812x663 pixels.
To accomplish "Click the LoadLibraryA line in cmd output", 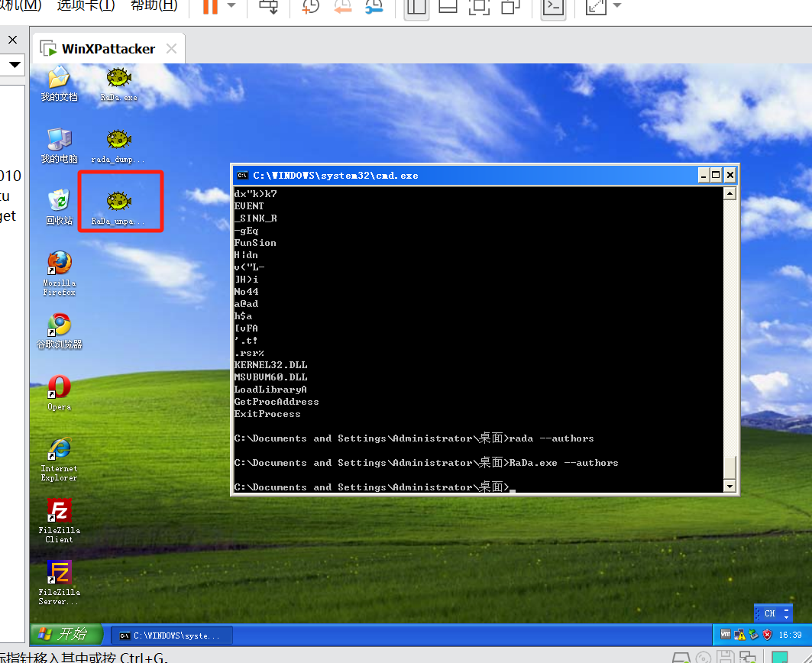I will point(270,389).
